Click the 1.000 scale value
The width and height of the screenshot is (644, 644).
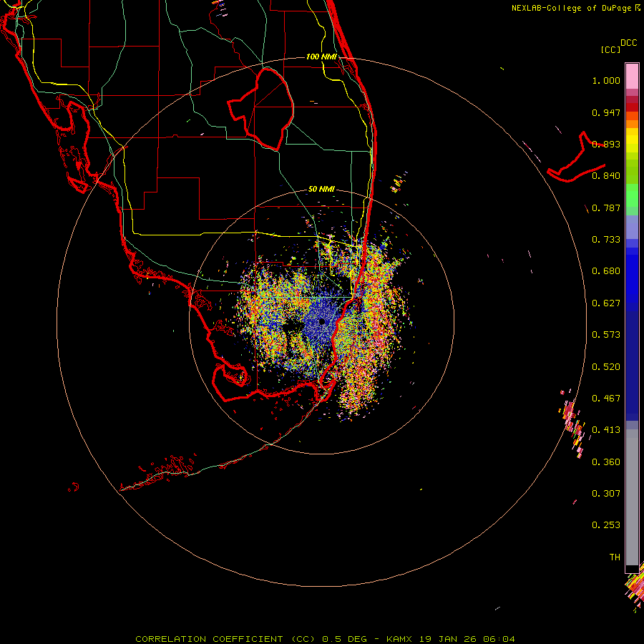coord(606,80)
